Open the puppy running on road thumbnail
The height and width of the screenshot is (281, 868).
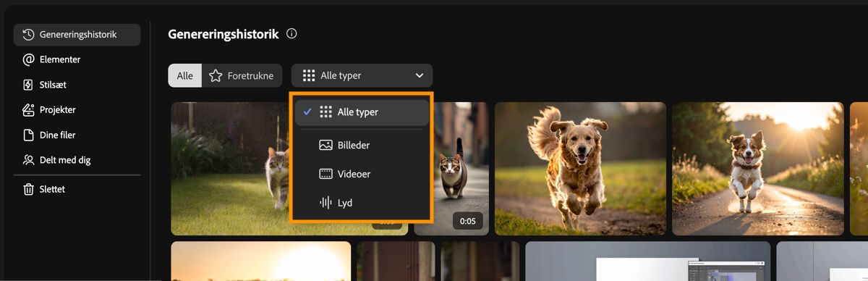click(x=758, y=169)
